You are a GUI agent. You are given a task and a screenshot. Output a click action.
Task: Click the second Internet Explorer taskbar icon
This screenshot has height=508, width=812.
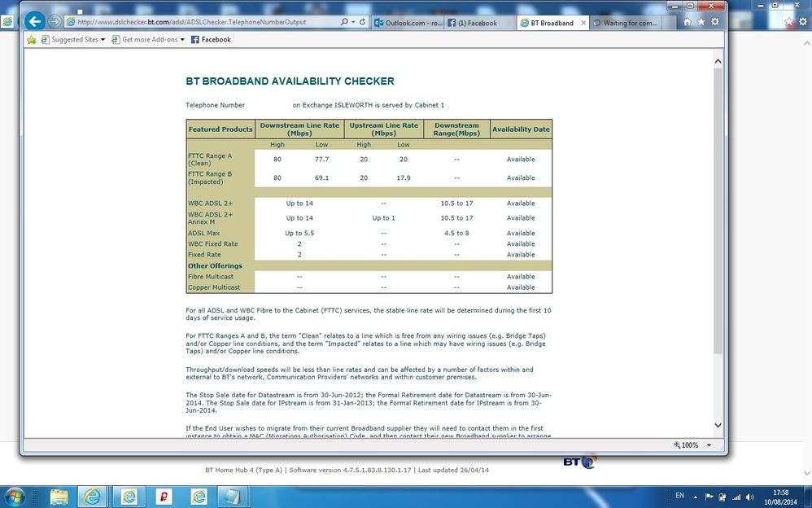[128, 497]
